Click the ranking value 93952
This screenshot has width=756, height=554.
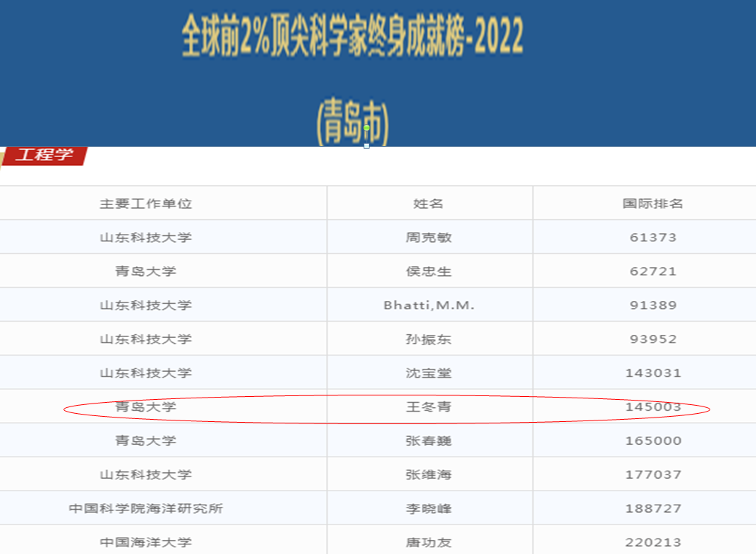[x=653, y=339]
